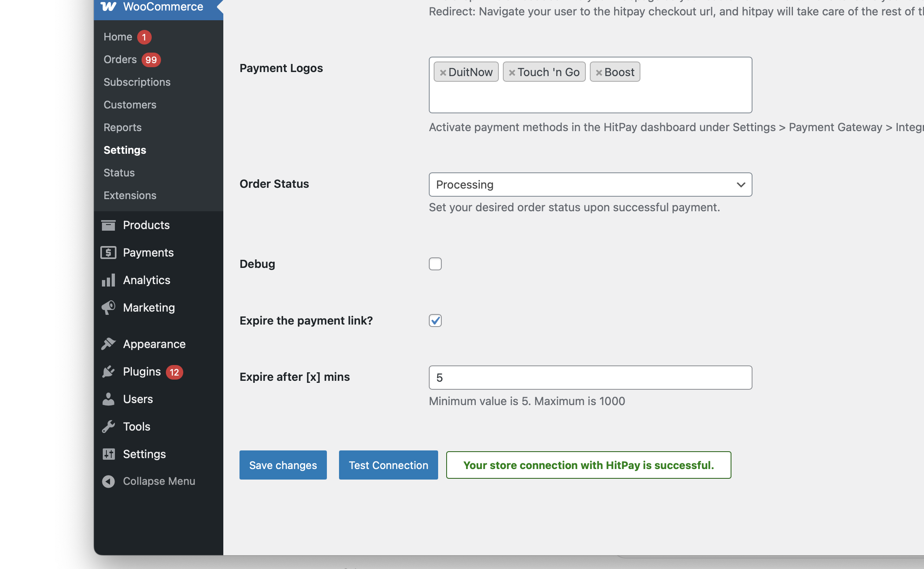The width and height of the screenshot is (924, 569).
Task: Click the HitPay connection successful message
Action: tap(589, 465)
